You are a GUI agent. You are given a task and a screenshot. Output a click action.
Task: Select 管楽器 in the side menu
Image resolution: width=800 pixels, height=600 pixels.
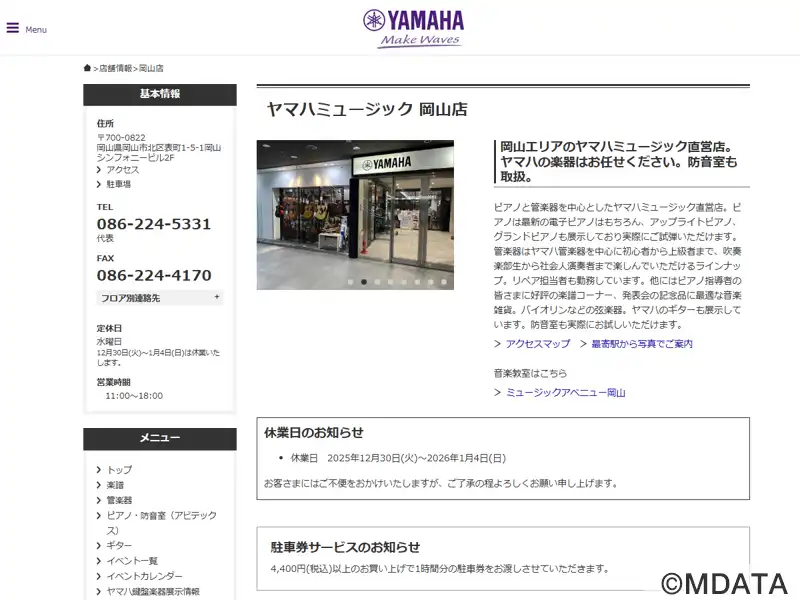[119, 500]
